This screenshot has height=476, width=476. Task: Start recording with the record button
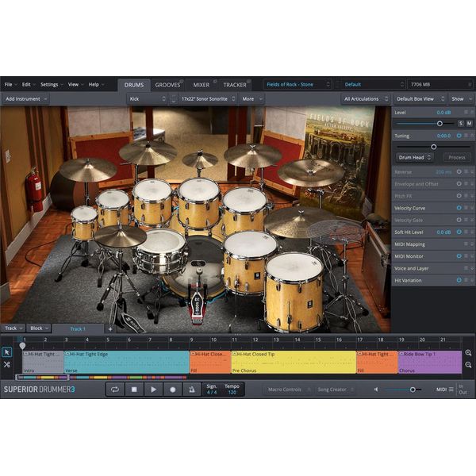tap(172, 390)
